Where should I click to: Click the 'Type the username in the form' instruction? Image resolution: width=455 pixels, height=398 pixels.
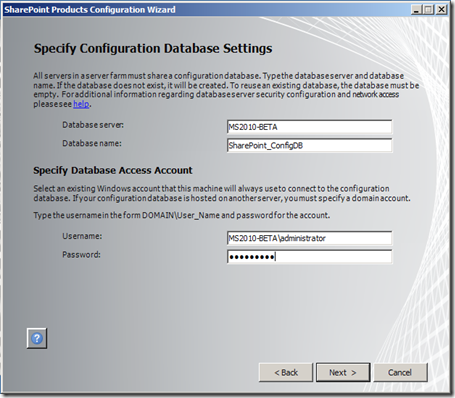(182, 215)
